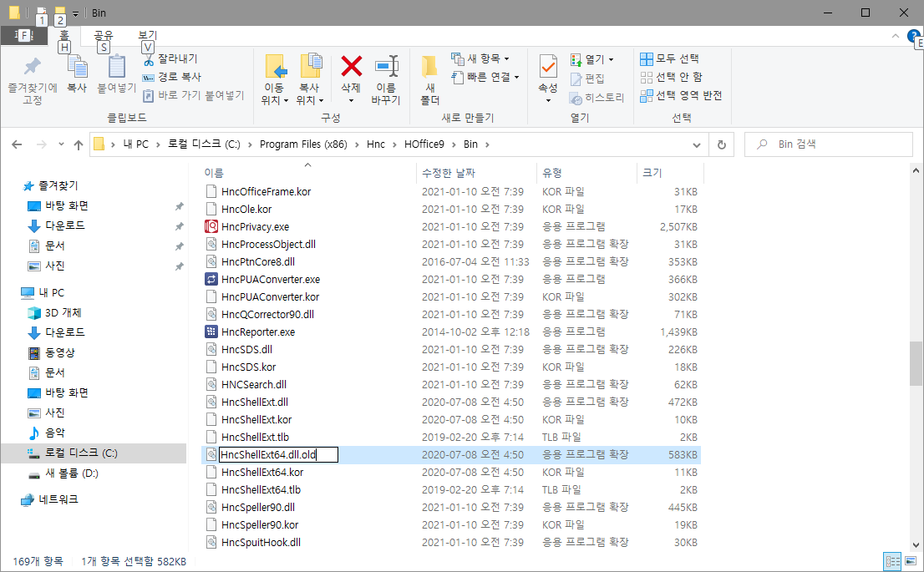Screen dimensions: 924x572
Task: Click 'Hnc' breadcrumb in the address bar
Action: [x=375, y=144]
